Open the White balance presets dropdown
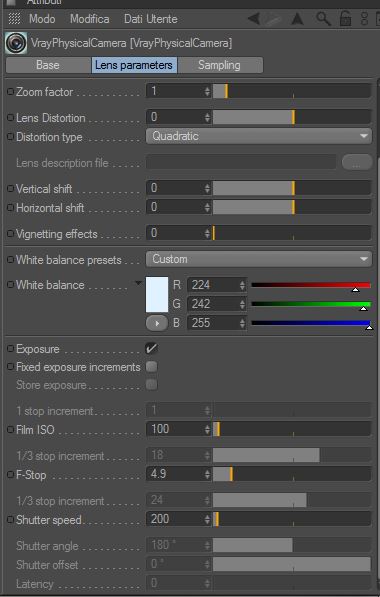Viewport: 380px width, 597px height. (259, 259)
